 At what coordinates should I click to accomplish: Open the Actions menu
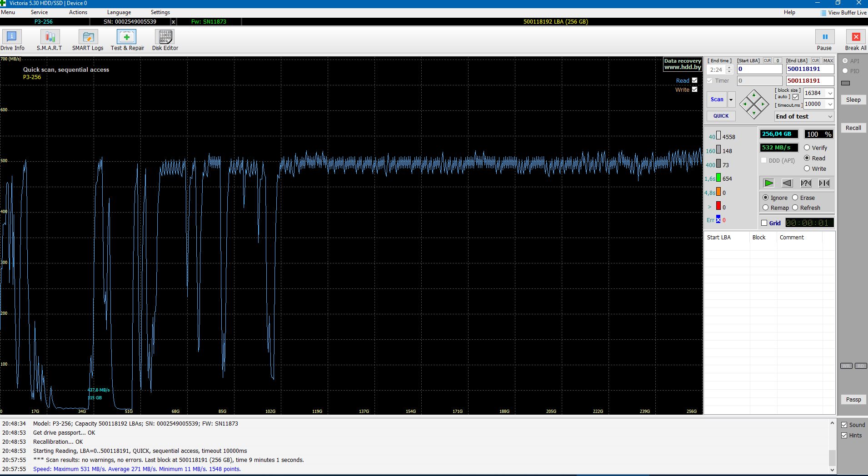(78, 12)
